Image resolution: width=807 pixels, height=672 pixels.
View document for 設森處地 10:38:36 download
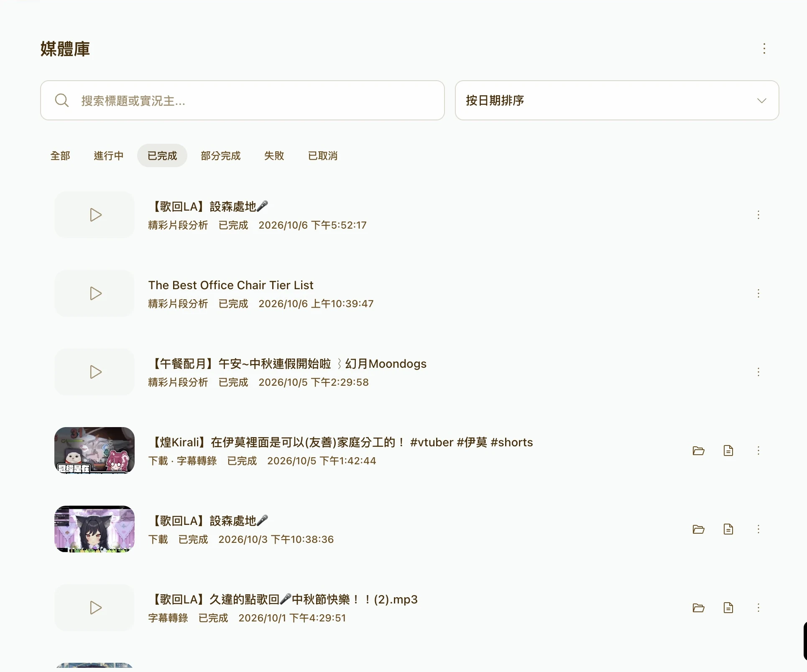pyautogui.click(x=728, y=529)
